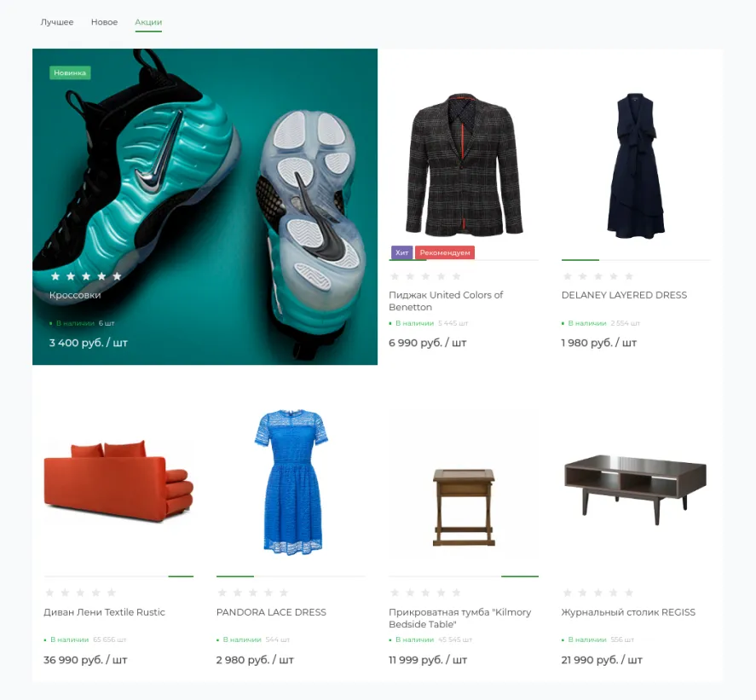
Task: Give DELANEY LAYERED DRESS a third star
Action: tap(598, 276)
